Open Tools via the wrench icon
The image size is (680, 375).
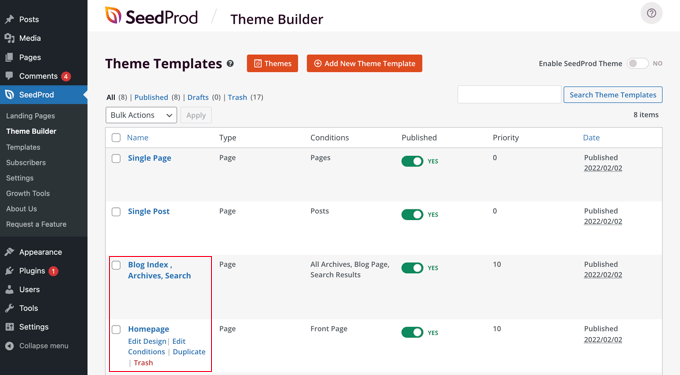point(9,308)
